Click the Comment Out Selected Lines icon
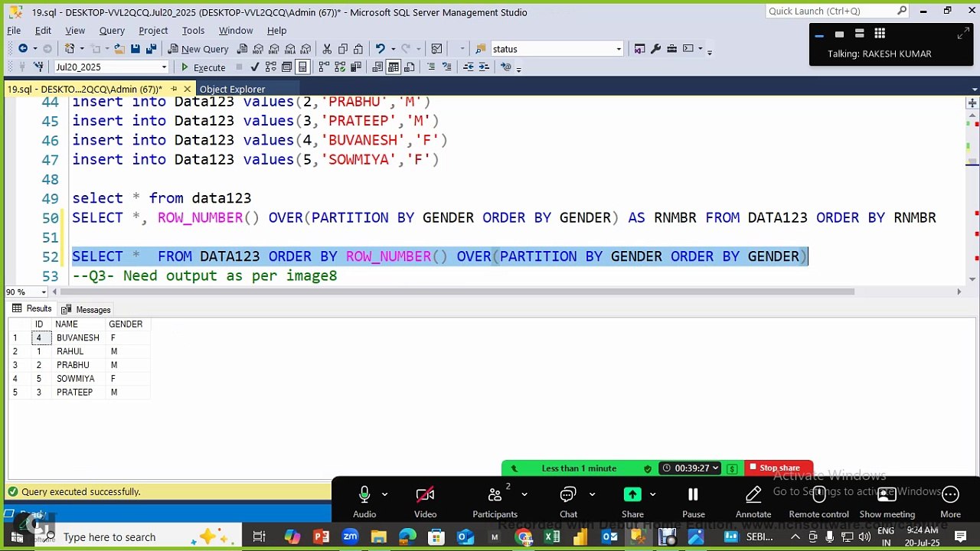The width and height of the screenshot is (980, 551). (431, 67)
